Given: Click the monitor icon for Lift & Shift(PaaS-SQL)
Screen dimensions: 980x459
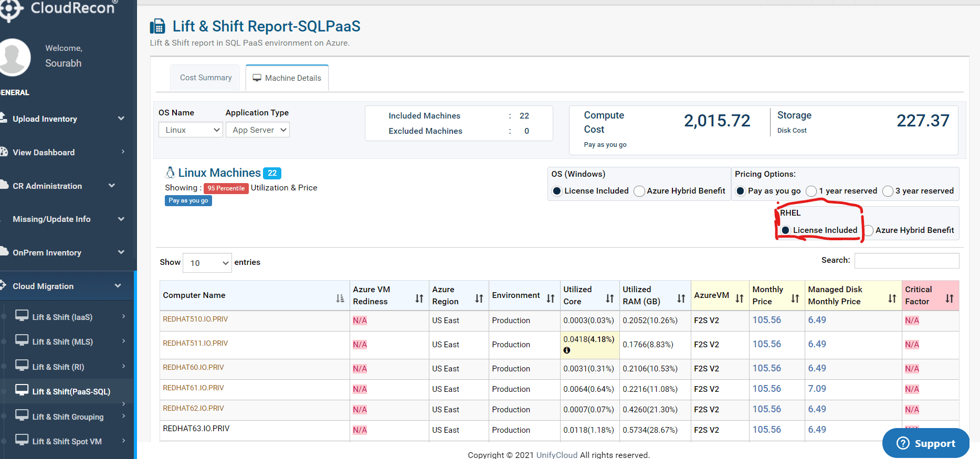Looking at the screenshot, I should [x=22, y=390].
